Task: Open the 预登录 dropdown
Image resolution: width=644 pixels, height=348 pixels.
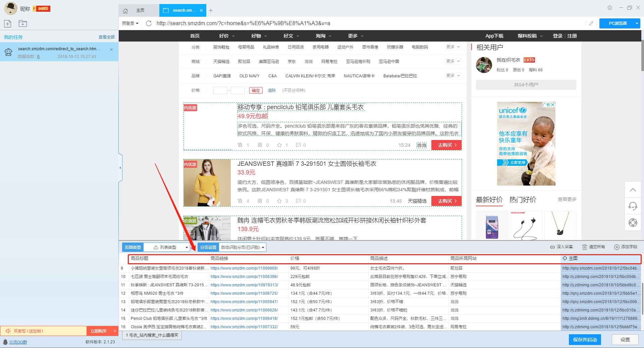Action: click(130, 23)
